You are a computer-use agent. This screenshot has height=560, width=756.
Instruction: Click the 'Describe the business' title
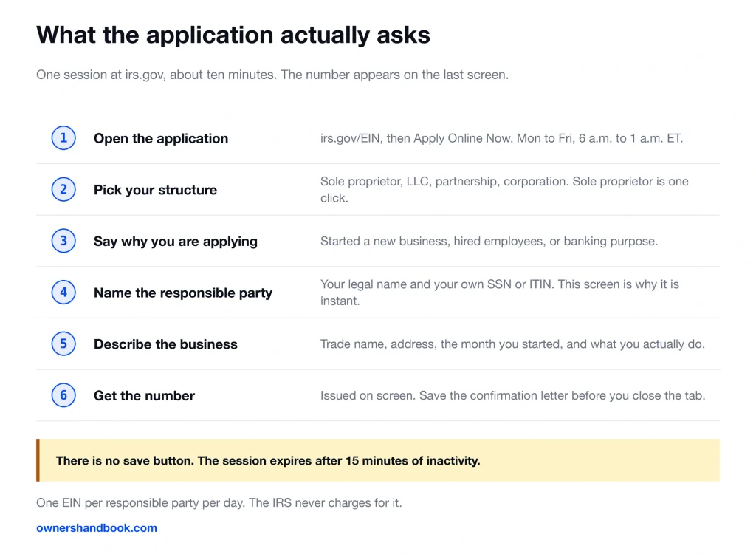[x=165, y=344]
